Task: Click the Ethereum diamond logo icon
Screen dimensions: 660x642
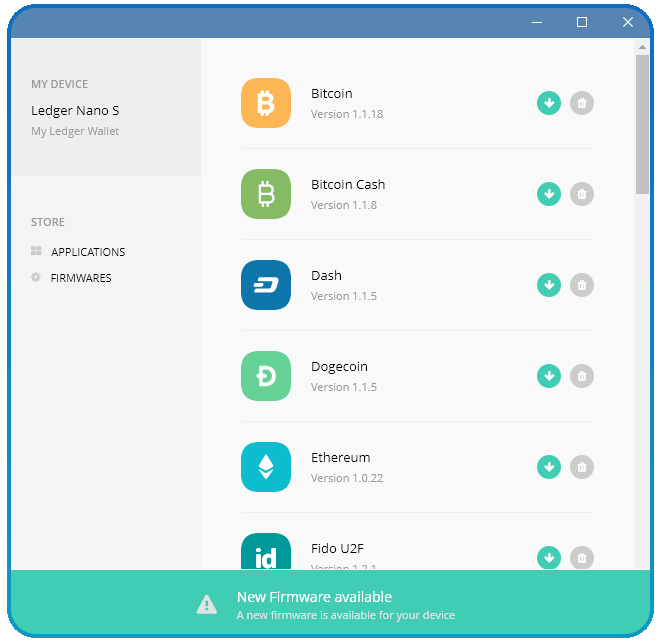Action: click(266, 467)
